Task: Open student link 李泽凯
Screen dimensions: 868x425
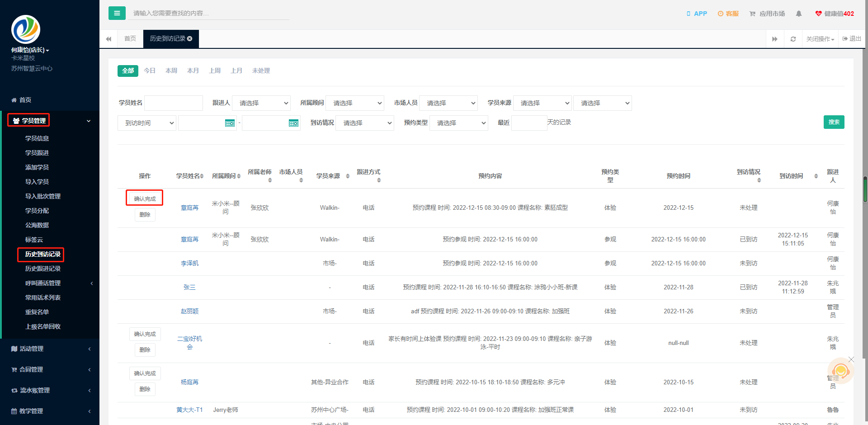Action: point(190,263)
